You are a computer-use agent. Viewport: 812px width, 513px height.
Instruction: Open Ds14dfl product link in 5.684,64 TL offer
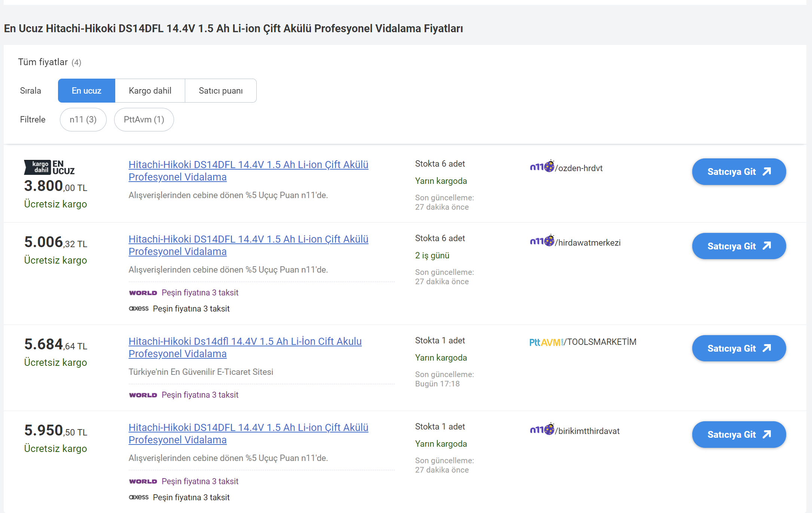[x=245, y=347]
